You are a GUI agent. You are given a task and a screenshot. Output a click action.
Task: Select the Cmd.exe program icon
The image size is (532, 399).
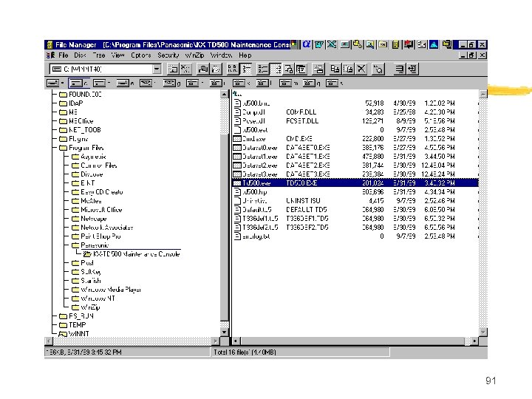point(237,139)
